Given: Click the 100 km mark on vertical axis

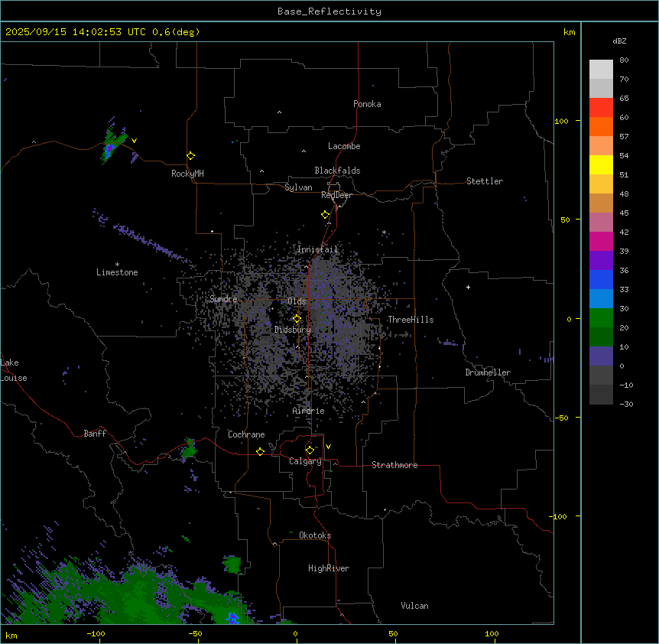Looking at the screenshot, I should 561,121.
